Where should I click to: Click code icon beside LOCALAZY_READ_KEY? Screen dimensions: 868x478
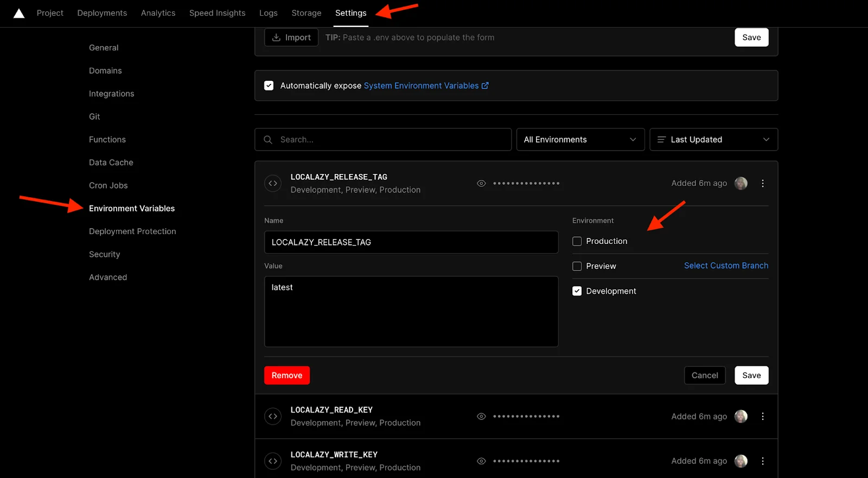click(273, 416)
